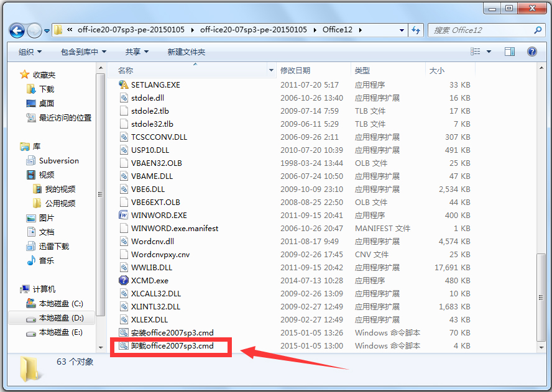Open 计算机 in navigation pane

pos(38,289)
